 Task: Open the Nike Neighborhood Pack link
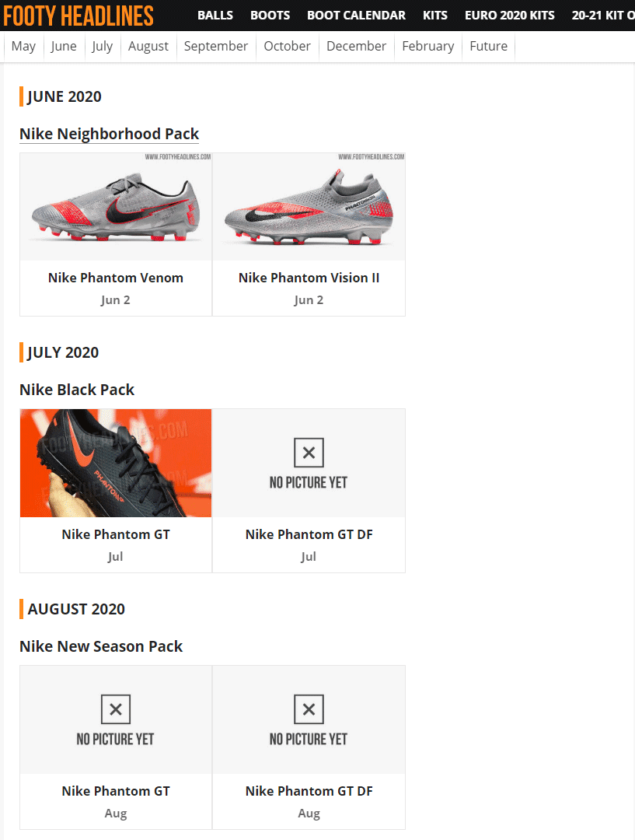110,134
